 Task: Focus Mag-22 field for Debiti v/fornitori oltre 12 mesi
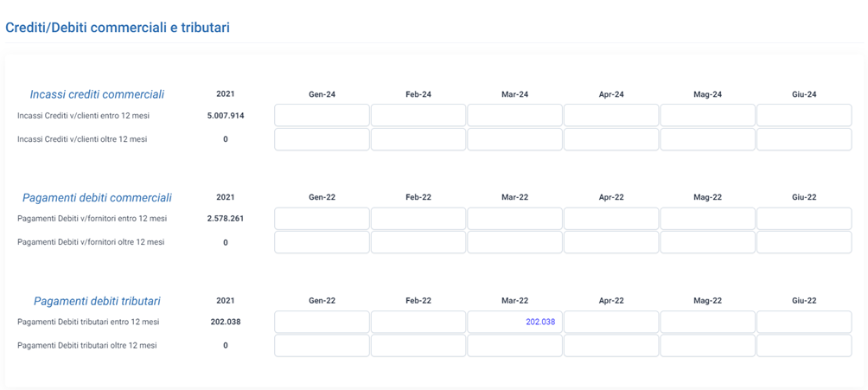coord(707,242)
